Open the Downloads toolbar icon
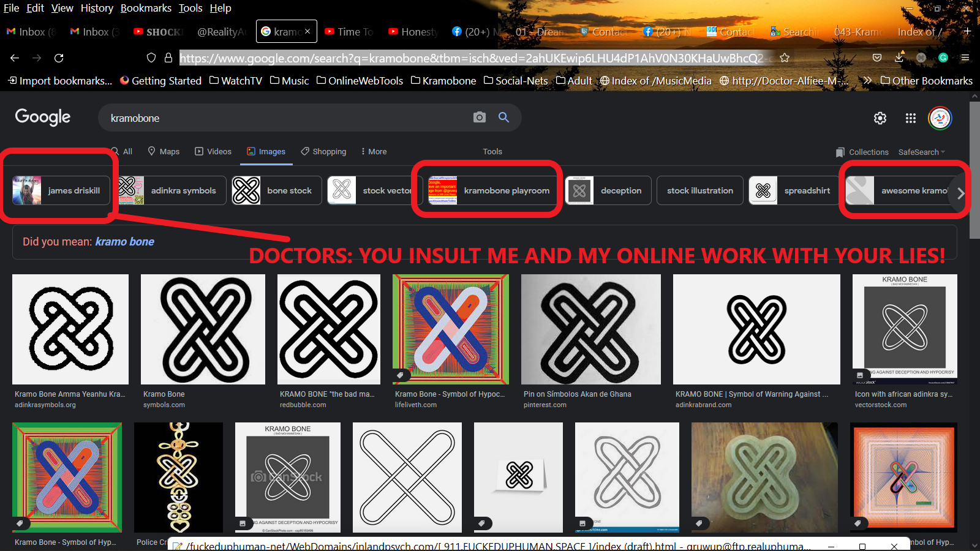 tap(899, 58)
